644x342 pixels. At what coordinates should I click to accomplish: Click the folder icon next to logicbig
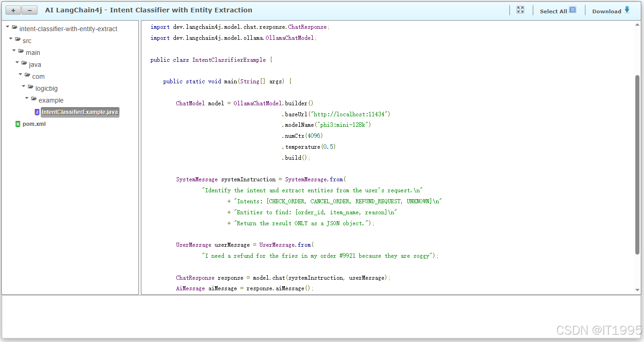[31, 87]
